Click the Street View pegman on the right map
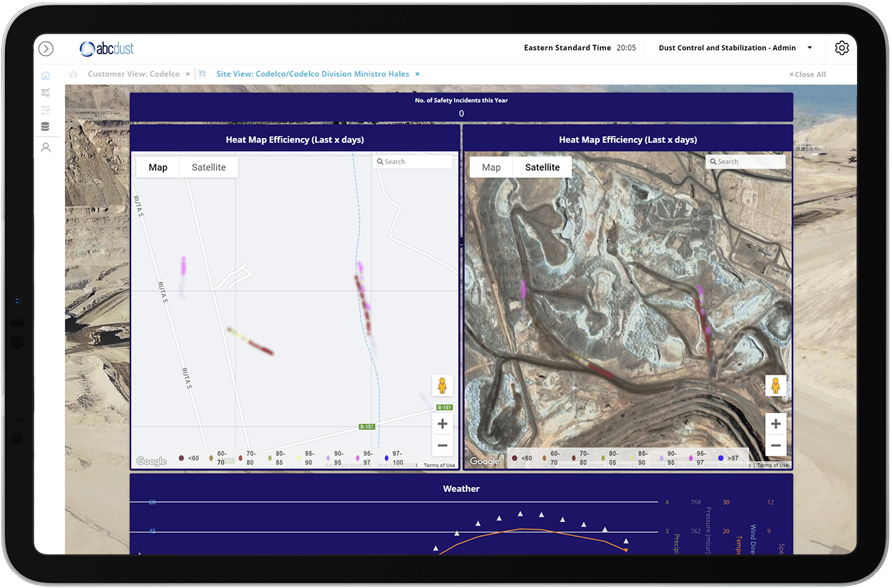892x588 pixels. (x=775, y=386)
